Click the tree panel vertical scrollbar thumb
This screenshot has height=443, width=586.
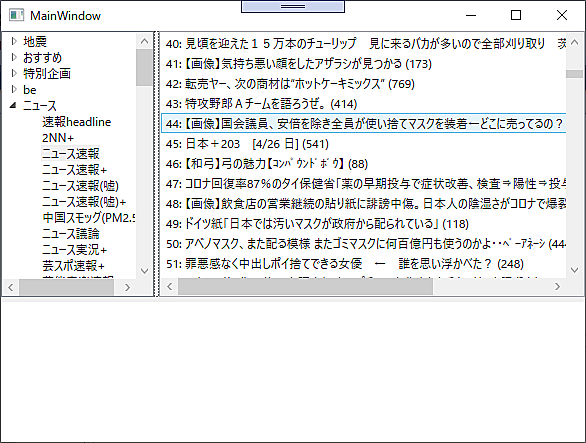click(x=144, y=68)
